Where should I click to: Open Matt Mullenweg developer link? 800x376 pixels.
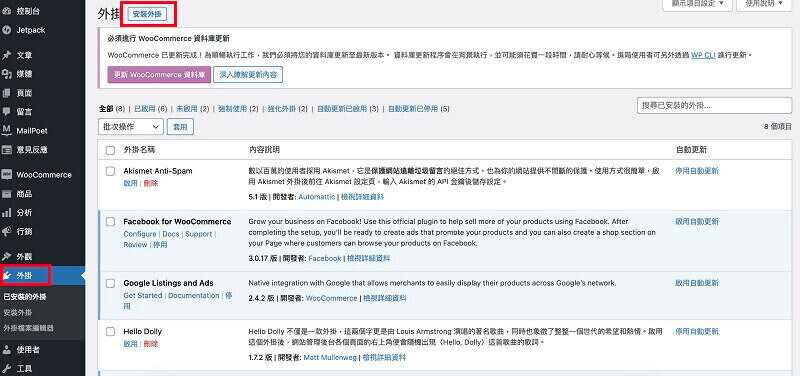pyautogui.click(x=330, y=358)
